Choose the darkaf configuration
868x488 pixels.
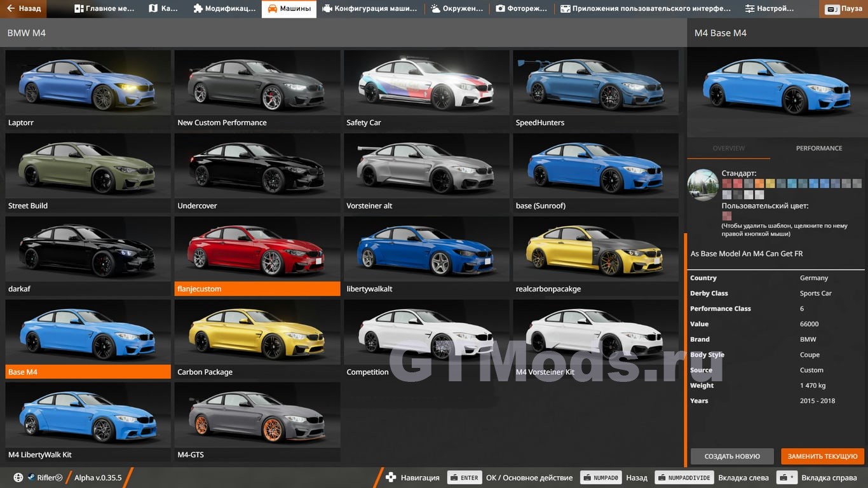pyautogui.click(x=88, y=256)
